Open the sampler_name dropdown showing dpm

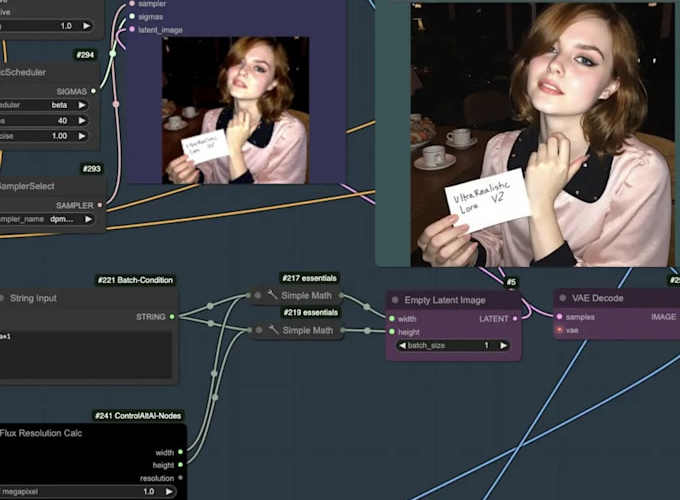click(x=48, y=219)
